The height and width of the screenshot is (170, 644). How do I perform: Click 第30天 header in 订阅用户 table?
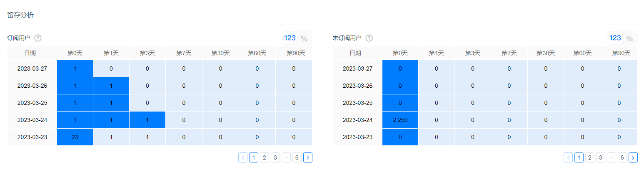(x=221, y=53)
